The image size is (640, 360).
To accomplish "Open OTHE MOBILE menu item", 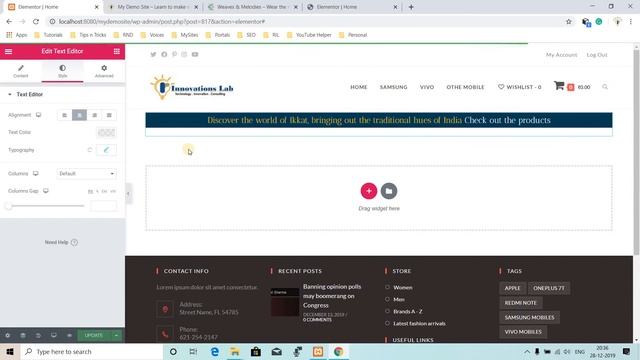I will click(465, 87).
